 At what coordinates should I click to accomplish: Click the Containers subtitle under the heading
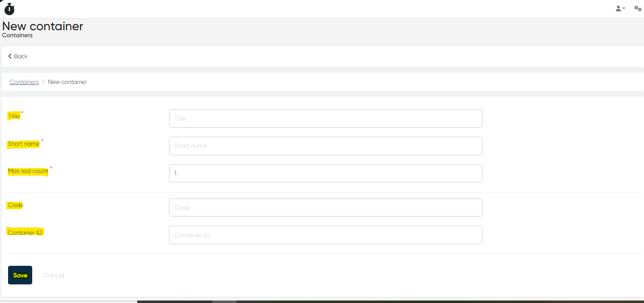18,36
